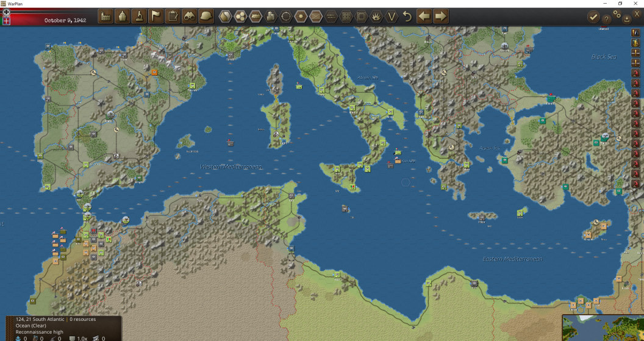Select the naval unit near Malta

pos(345,209)
